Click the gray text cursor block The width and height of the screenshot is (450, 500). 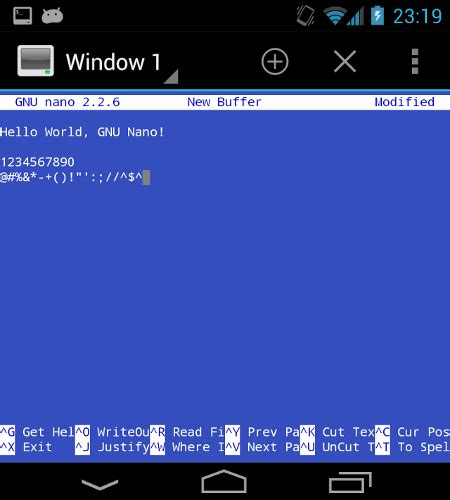(x=146, y=177)
